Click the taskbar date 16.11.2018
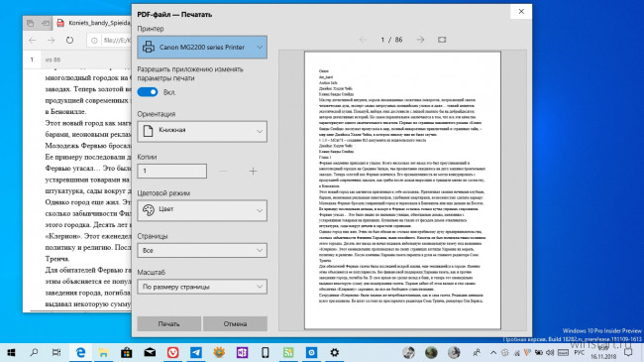This screenshot has width=644, height=362. (603, 357)
